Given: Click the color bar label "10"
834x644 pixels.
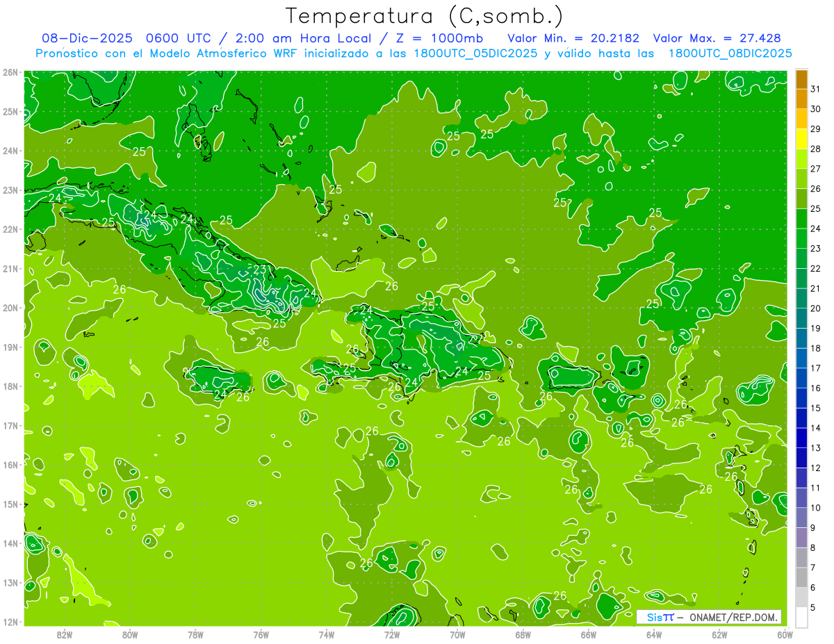Looking at the screenshot, I should pos(816,508).
